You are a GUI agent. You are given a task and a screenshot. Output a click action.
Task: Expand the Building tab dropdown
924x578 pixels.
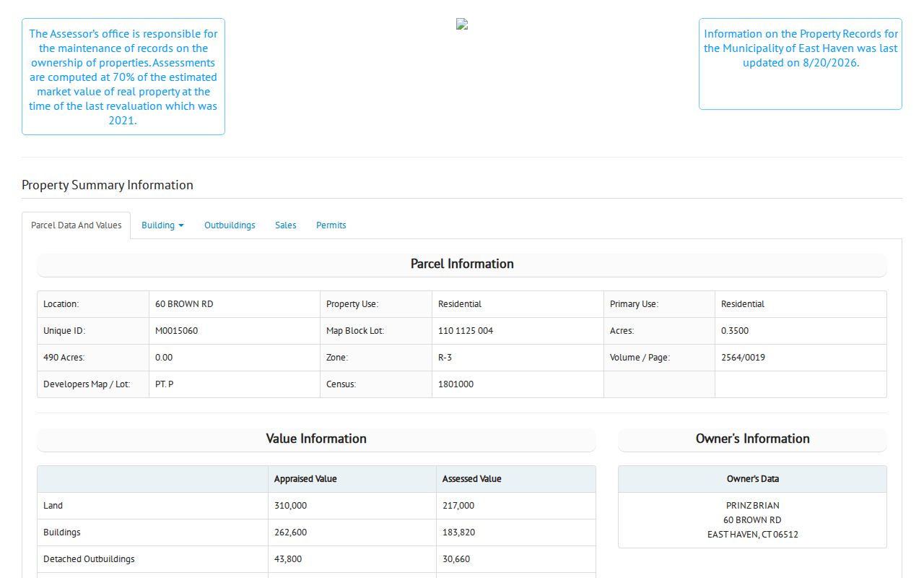(x=162, y=225)
